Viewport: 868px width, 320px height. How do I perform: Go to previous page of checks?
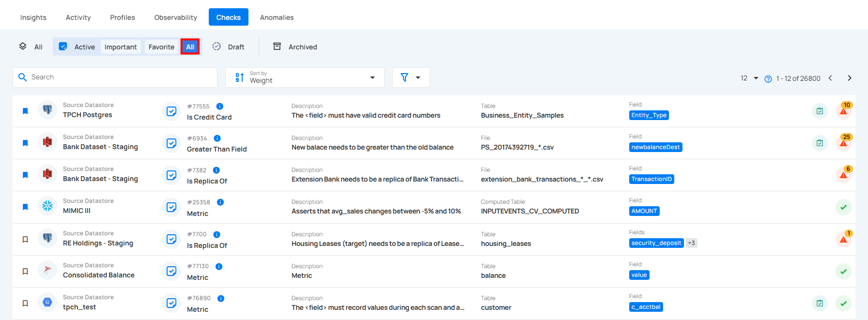coord(830,78)
